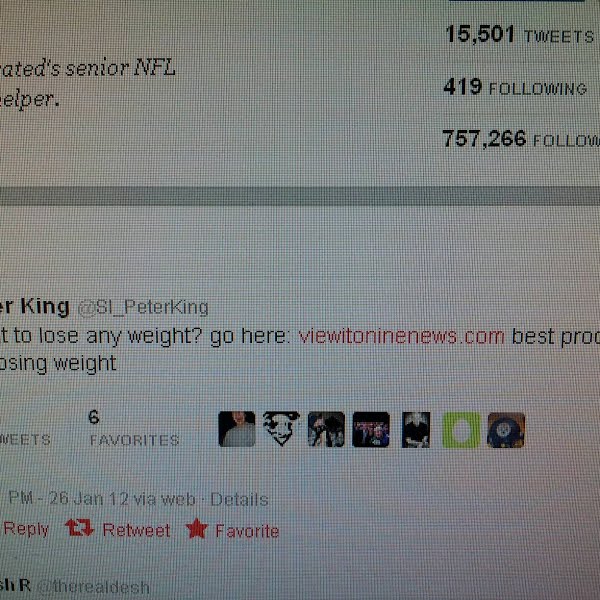Open the football helmet avatar
The width and height of the screenshot is (600, 600).
point(506,430)
